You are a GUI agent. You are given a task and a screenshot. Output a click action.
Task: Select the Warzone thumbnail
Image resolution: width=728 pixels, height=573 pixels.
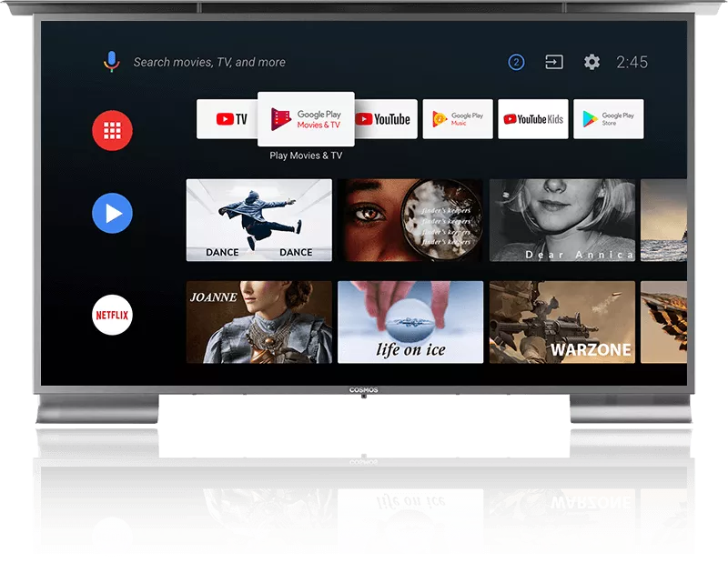point(562,322)
